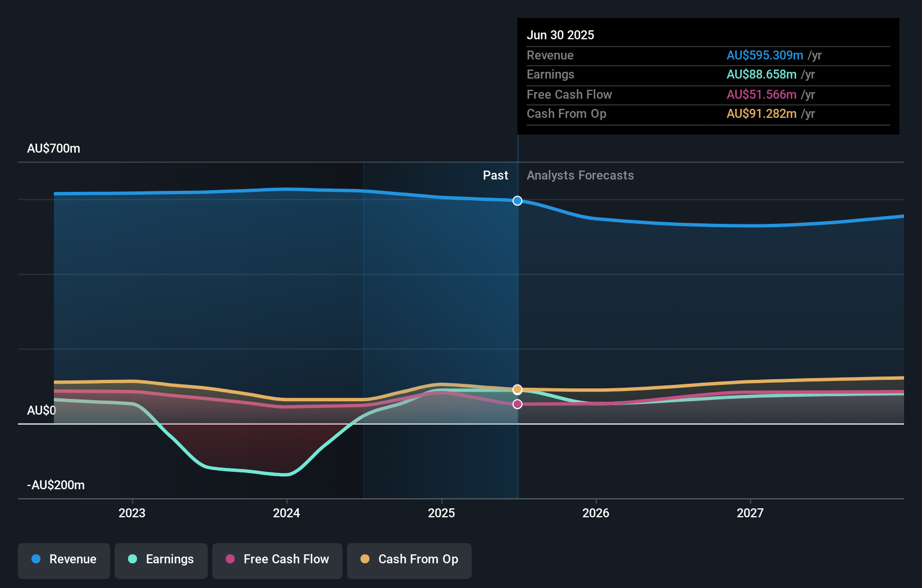922x588 pixels.
Task: Switch to the Past section of the chart
Action: tap(495, 175)
